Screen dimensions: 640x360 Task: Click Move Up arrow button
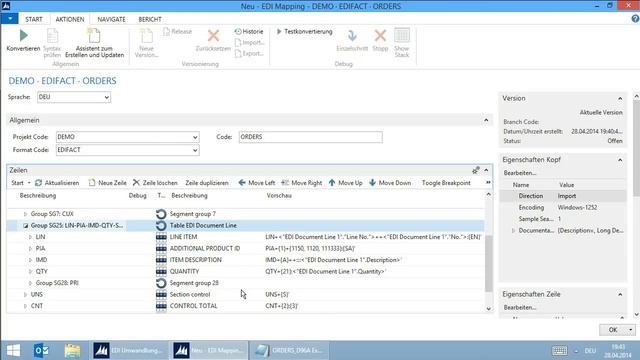coord(346,183)
